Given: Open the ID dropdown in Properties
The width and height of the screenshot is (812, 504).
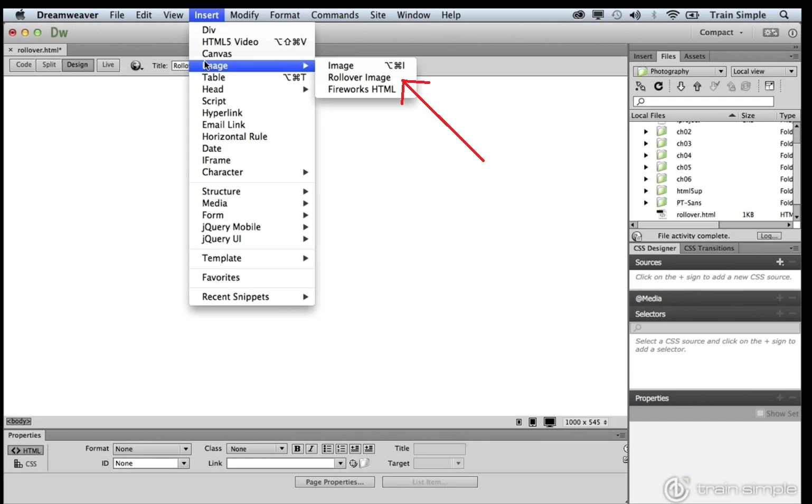Looking at the screenshot, I should tap(152, 463).
